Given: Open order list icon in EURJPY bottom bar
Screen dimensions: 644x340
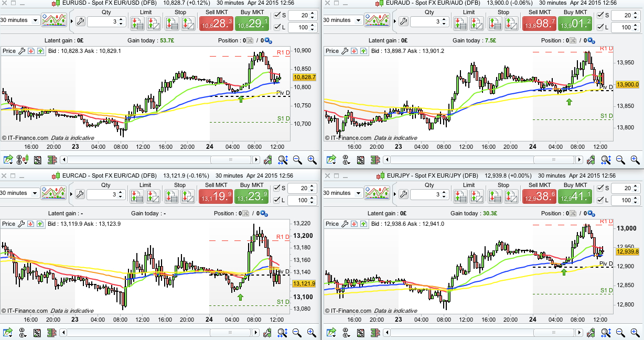Looking at the screenshot, I should point(360,332).
